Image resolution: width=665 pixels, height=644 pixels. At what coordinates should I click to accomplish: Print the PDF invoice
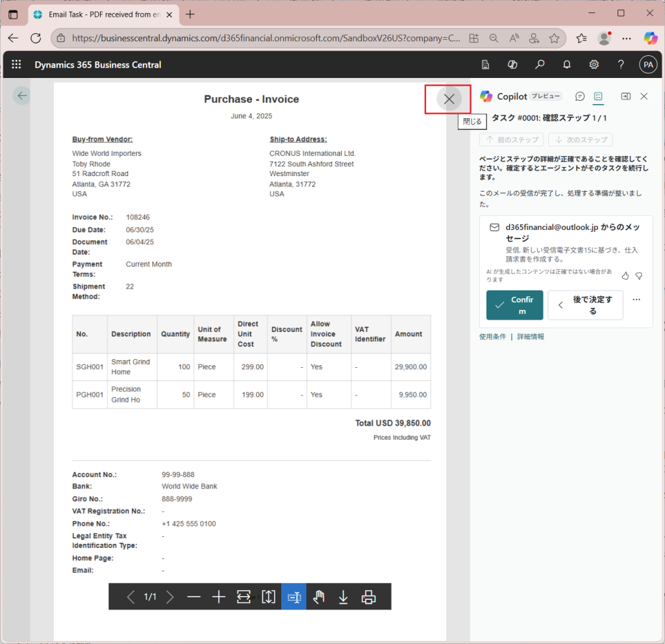[x=368, y=597]
